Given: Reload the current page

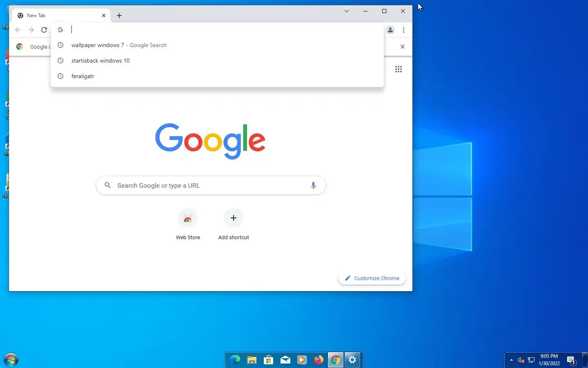Looking at the screenshot, I should click(44, 30).
